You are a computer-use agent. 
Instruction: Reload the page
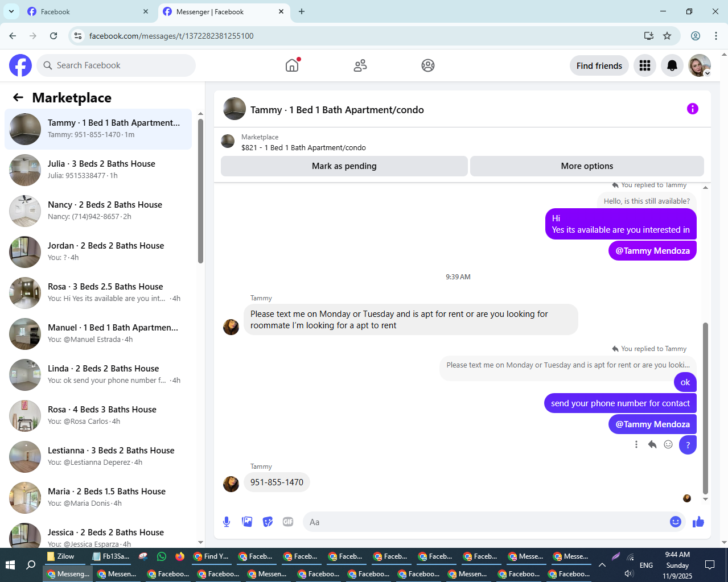[54, 36]
